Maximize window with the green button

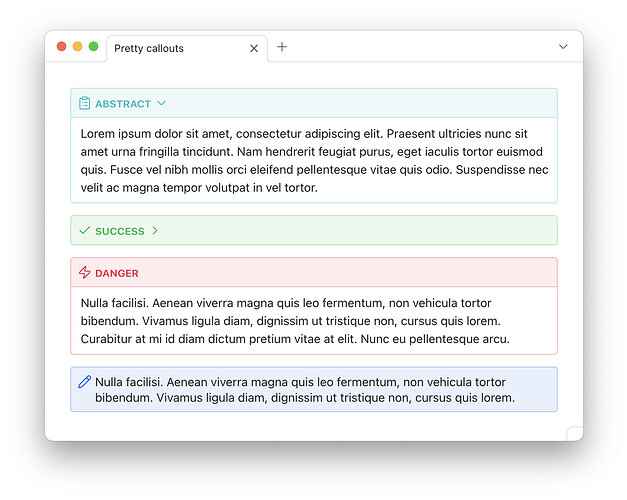pyautogui.click(x=94, y=47)
